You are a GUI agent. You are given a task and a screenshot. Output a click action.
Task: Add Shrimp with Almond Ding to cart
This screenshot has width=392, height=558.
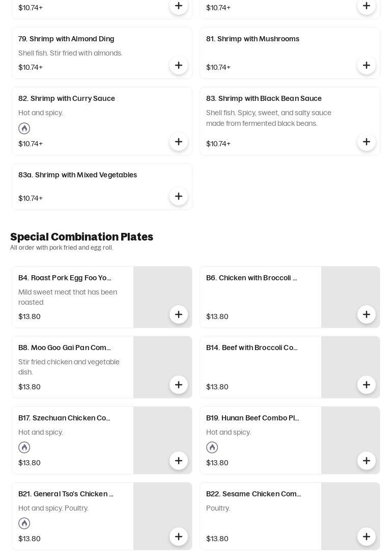[x=179, y=65]
